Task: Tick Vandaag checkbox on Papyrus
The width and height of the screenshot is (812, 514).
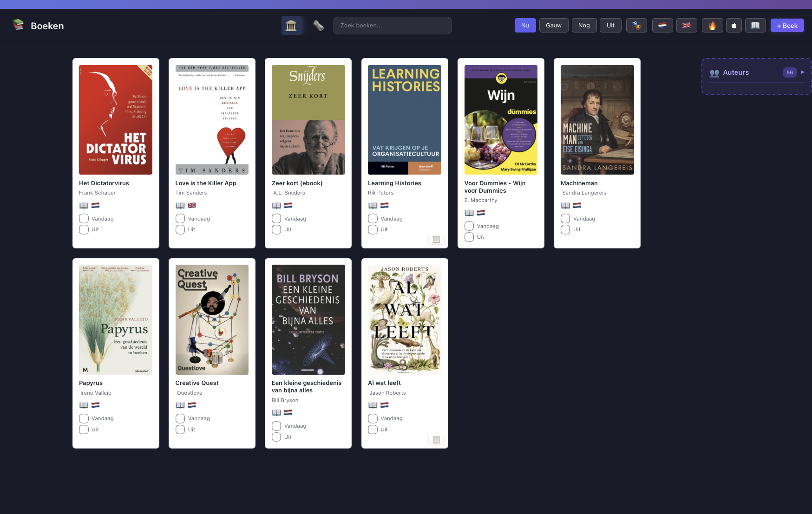Action: [84, 418]
